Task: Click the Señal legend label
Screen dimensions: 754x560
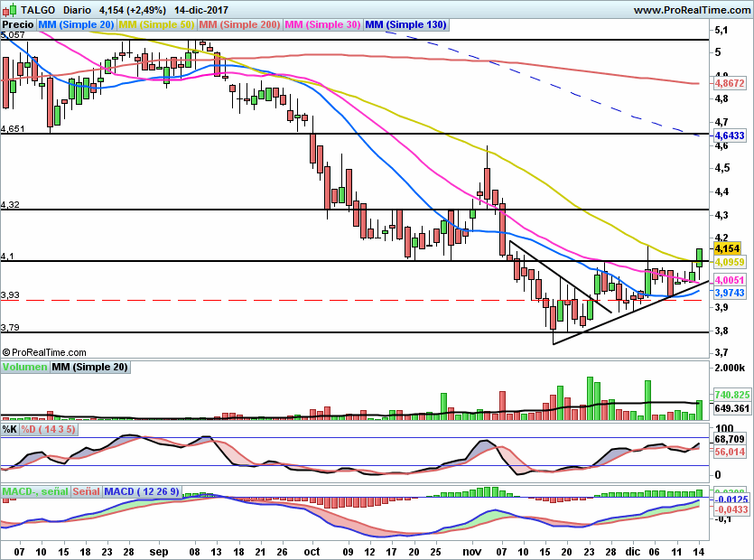Action: (86, 491)
